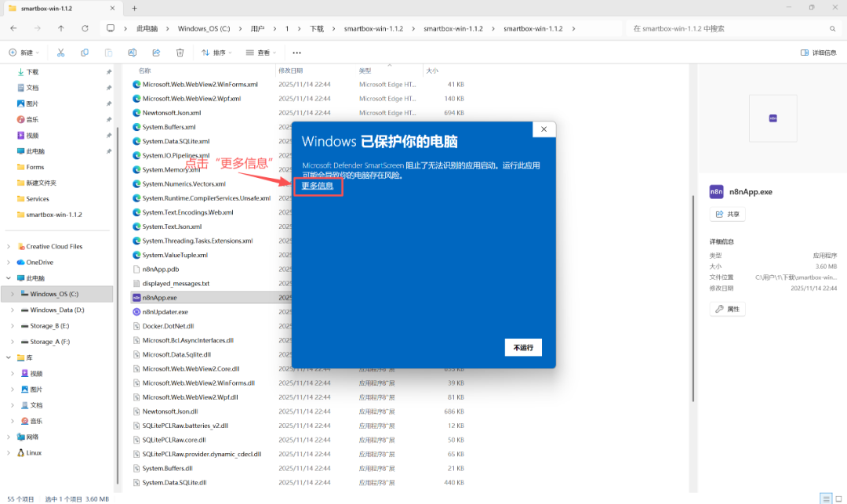Toggle the 详细信息 details pane
Screen dimensions: 847x504
click(x=818, y=53)
